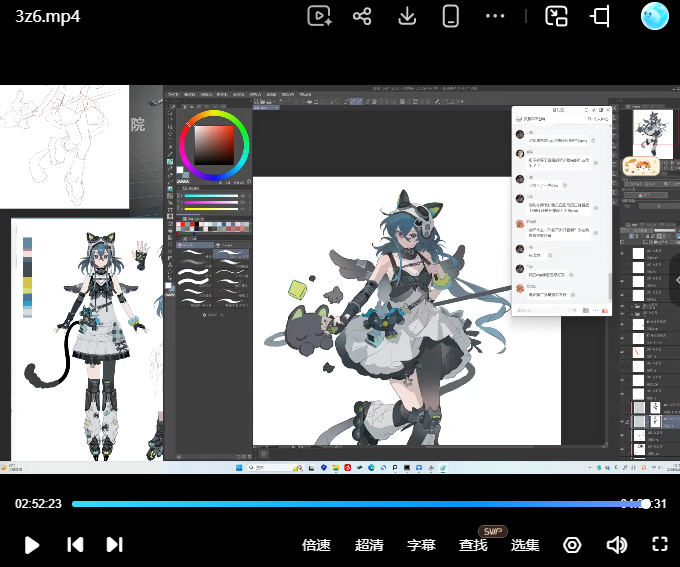Click the white progress bar handle
680x567 pixels.
pyautogui.click(x=646, y=504)
